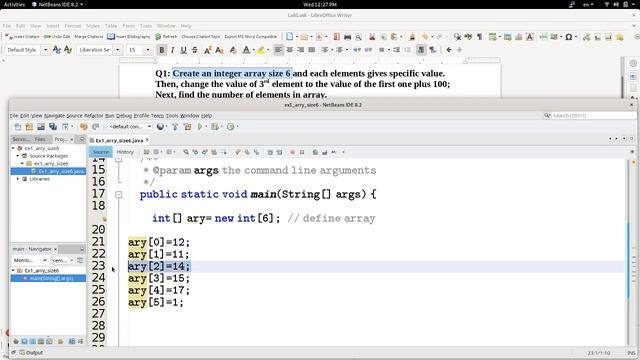This screenshot has width=640, height=360.
Task: Open the Writer Table menu
Action: [111, 26]
